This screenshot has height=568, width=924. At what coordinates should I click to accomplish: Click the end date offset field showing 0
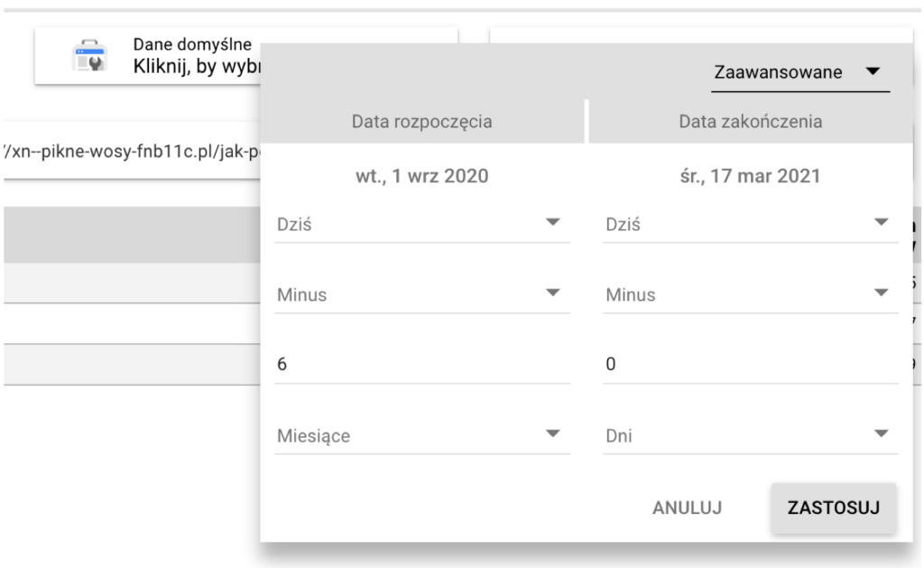click(x=750, y=364)
